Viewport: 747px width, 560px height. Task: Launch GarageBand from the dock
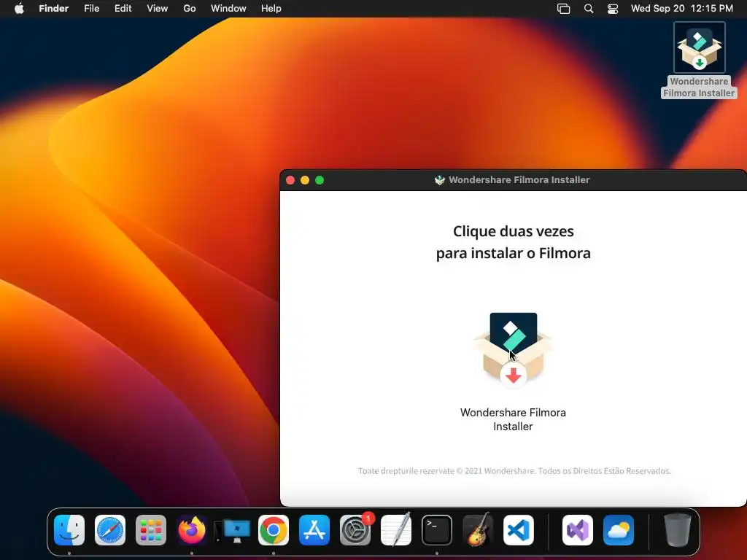click(478, 530)
